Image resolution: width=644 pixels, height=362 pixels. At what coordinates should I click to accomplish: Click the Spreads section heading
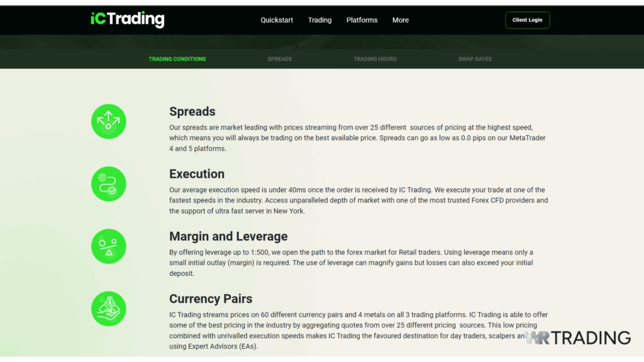coord(192,111)
